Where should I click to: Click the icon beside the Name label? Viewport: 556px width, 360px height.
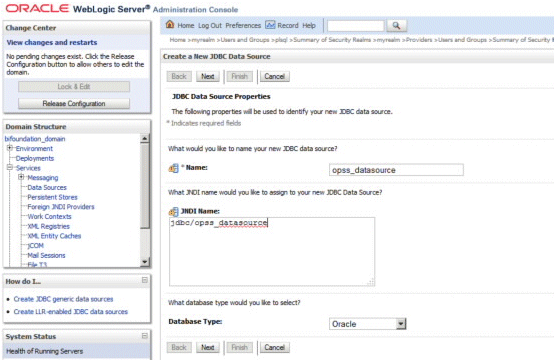(x=173, y=168)
